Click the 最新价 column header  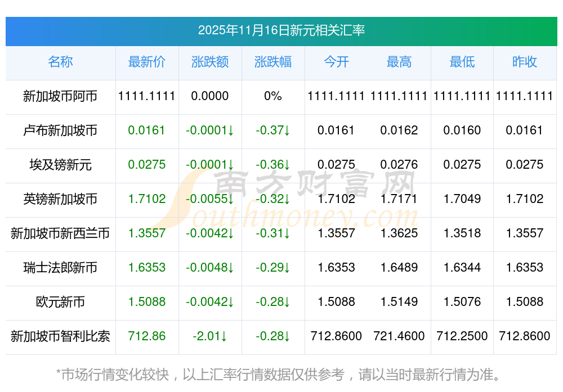[x=147, y=62]
